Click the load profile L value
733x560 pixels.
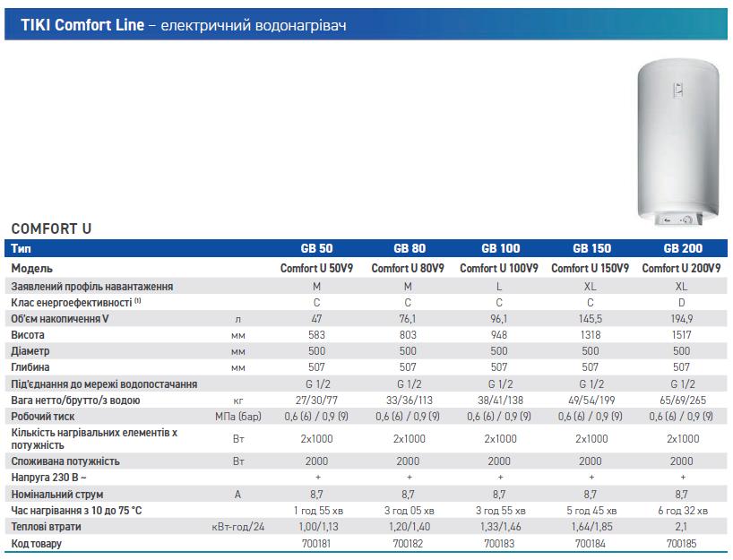tap(499, 286)
